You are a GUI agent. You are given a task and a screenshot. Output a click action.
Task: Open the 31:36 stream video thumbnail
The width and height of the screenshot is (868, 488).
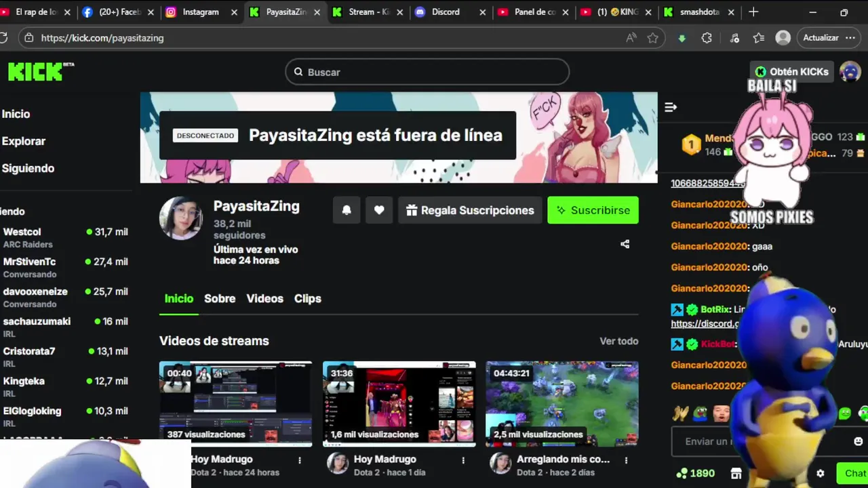[399, 404]
